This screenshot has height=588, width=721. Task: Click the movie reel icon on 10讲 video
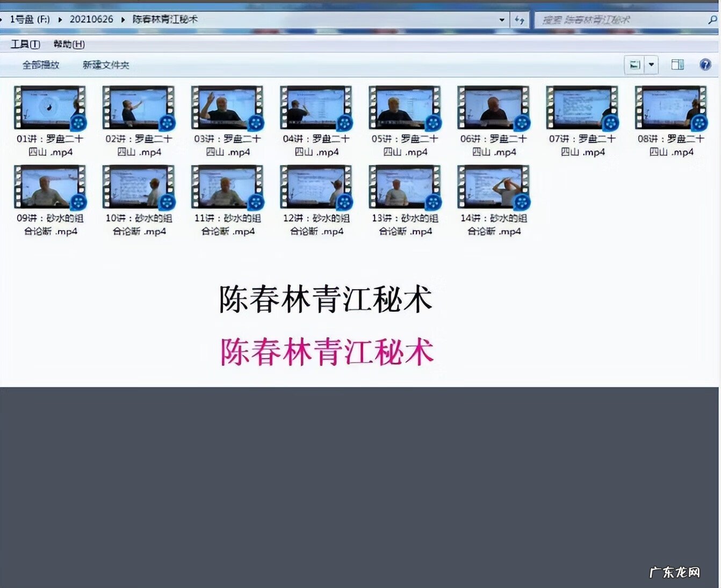pos(167,203)
